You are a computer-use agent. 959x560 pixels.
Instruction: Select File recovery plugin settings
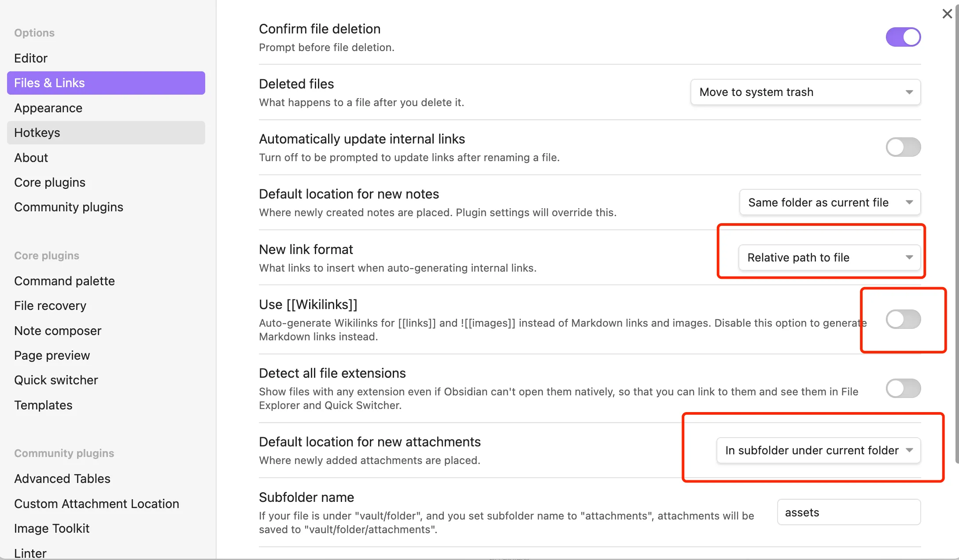50,306
